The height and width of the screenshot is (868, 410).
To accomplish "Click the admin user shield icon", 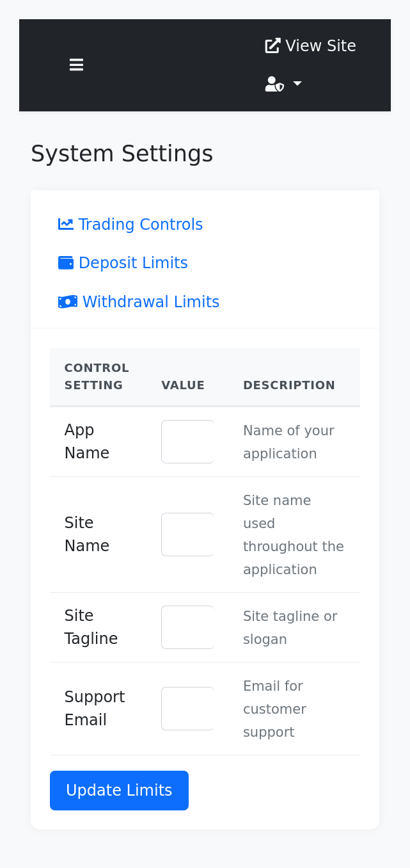I will click(x=274, y=84).
